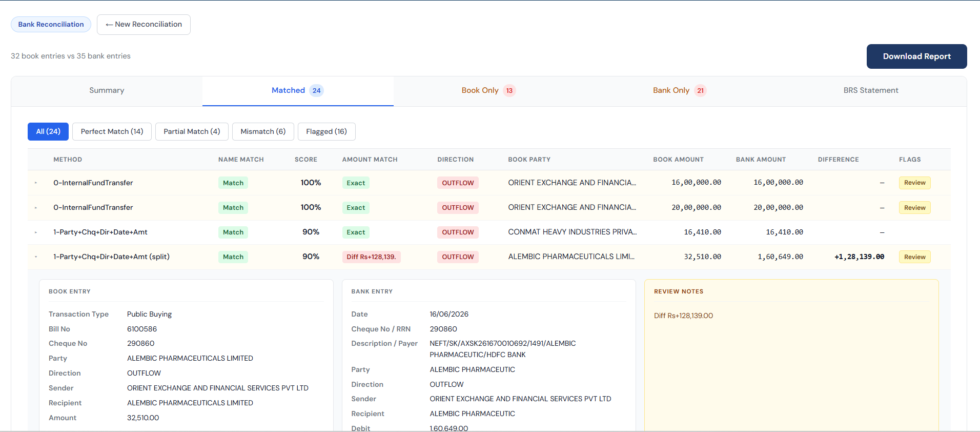Select the All (24) filter
Viewport: 980px width, 432px height.
tap(48, 132)
